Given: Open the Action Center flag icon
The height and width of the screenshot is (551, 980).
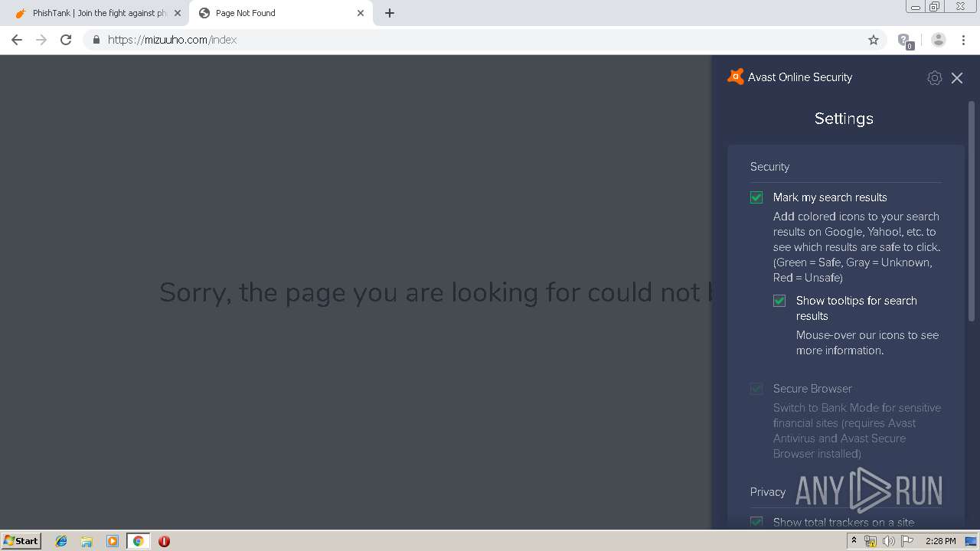Looking at the screenshot, I should (907, 541).
